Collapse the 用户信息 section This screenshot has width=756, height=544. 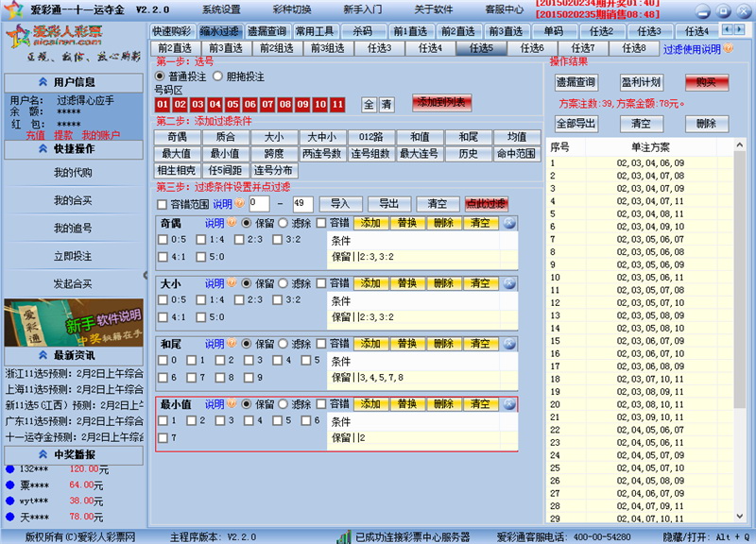43,82
